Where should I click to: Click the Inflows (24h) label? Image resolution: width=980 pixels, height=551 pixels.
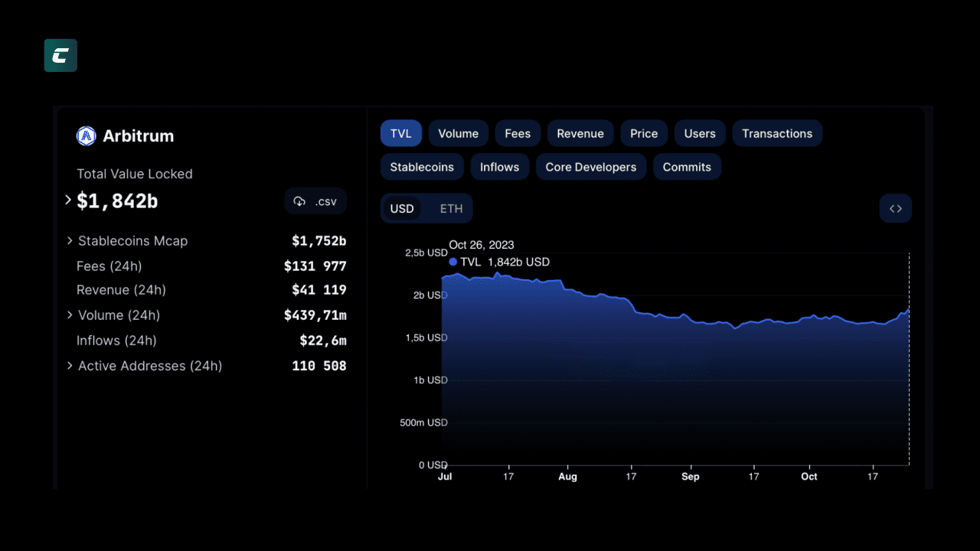116,341
